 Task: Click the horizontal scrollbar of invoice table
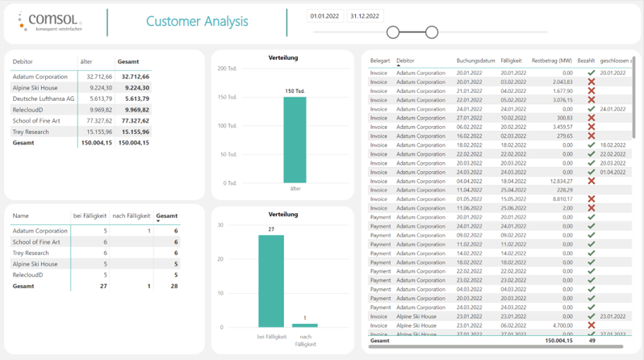pos(496,346)
